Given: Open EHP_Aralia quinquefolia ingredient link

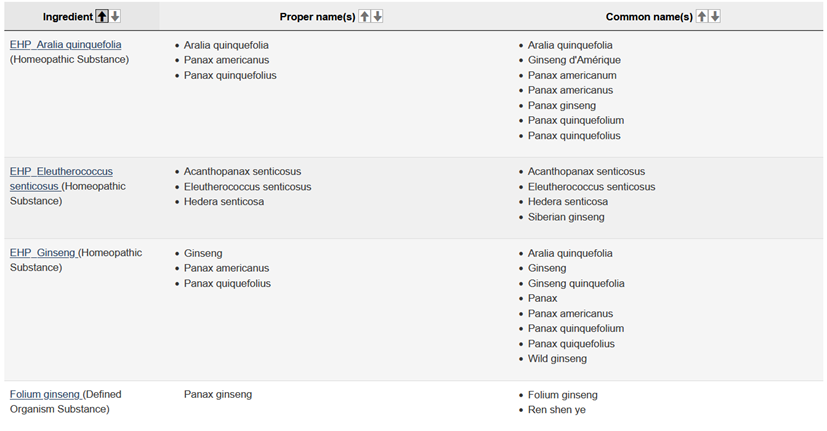Looking at the screenshot, I should [x=65, y=45].
